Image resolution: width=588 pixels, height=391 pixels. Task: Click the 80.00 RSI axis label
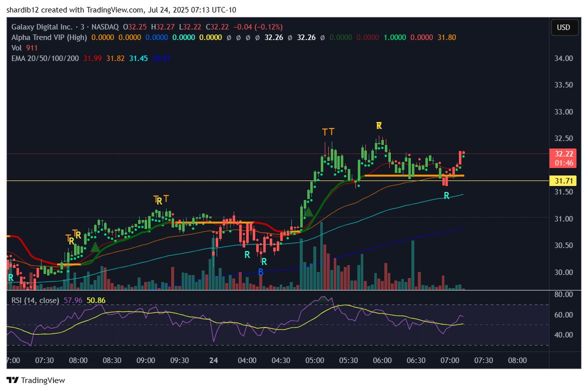(x=563, y=294)
